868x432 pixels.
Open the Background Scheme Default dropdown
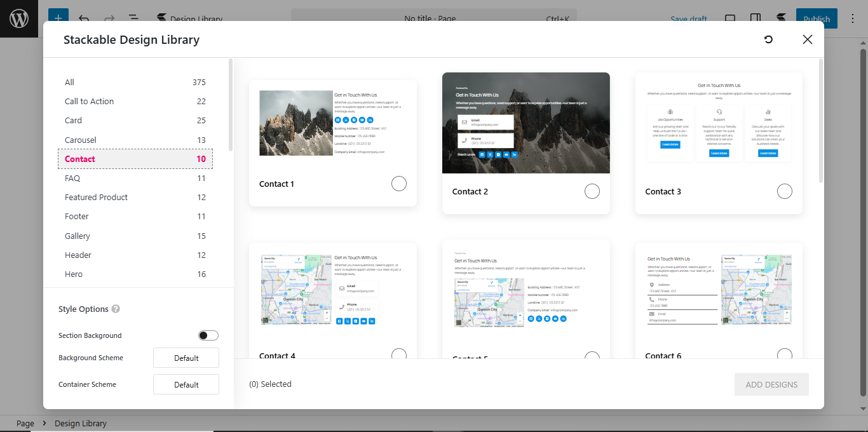click(186, 358)
